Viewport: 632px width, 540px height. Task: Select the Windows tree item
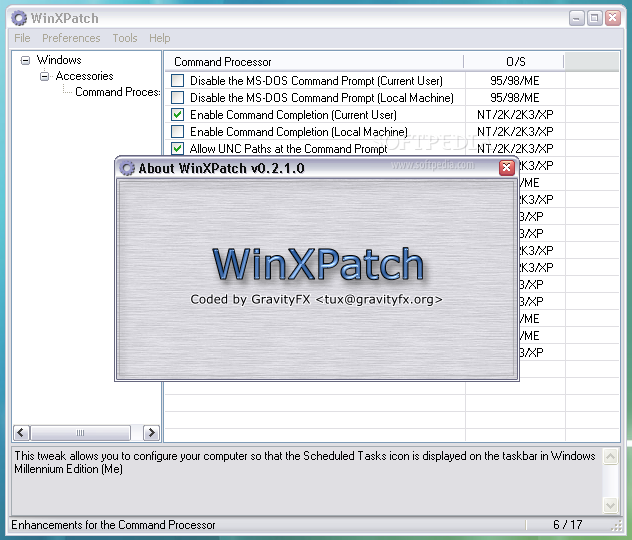(x=59, y=60)
